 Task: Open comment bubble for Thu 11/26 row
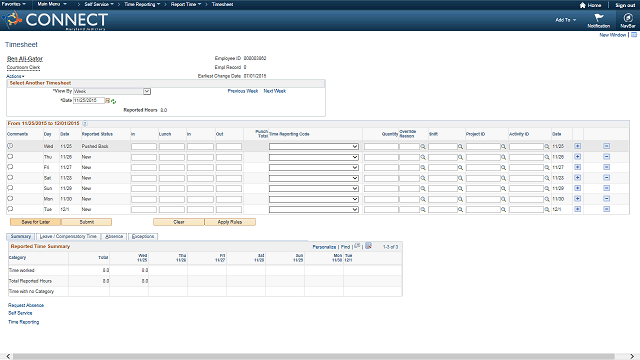click(10, 156)
